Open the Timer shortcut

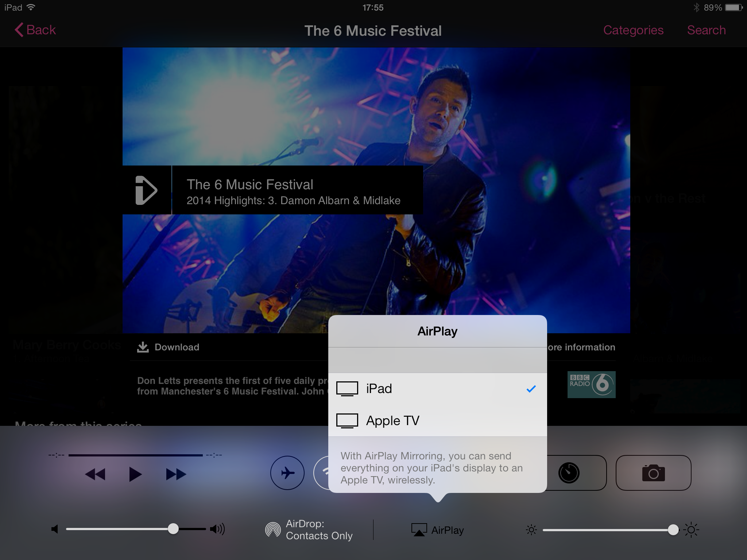576,473
